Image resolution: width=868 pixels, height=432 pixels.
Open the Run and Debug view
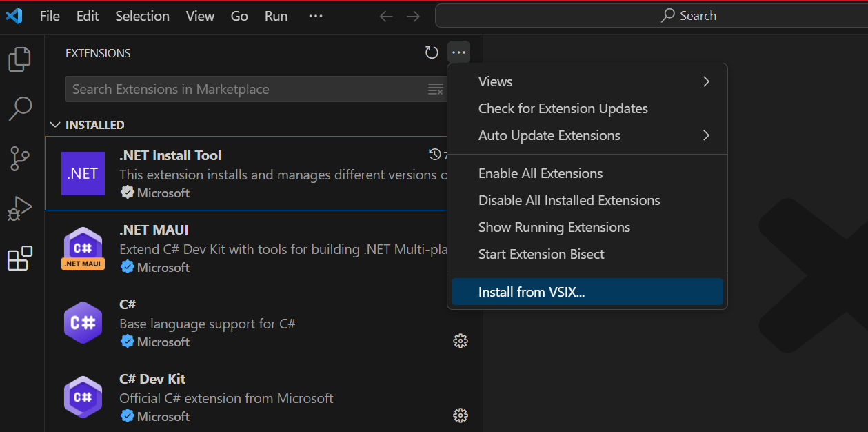click(x=19, y=208)
